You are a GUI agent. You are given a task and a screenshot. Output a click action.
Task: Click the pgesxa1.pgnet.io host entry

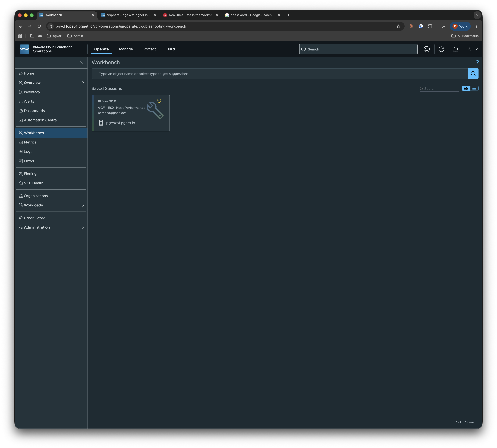coord(120,123)
